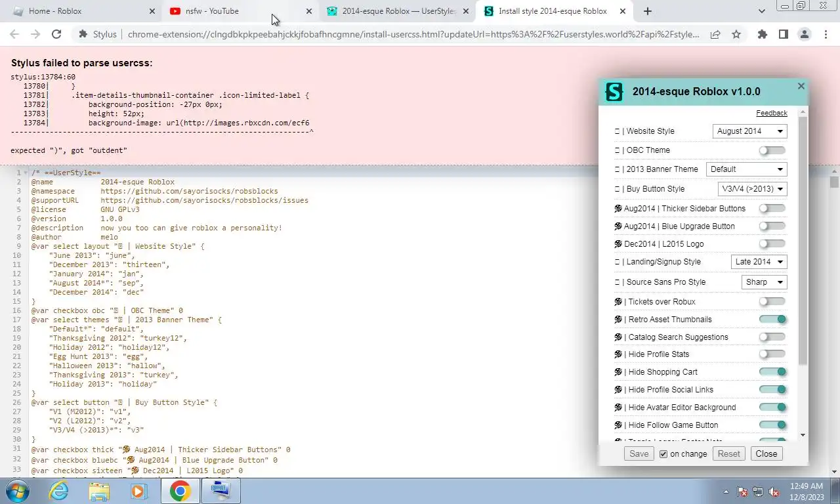840x504 pixels.
Task: Enable Catalog Search Suggestions toggle
Action: [x=772, y=337]
